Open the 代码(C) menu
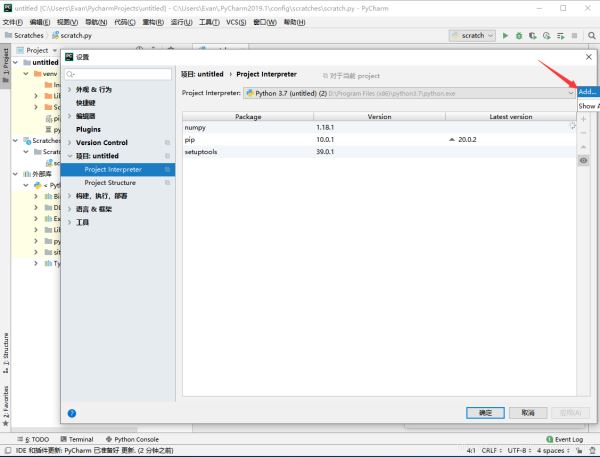This screenshot has width=600, height=457. click(125, 22)
